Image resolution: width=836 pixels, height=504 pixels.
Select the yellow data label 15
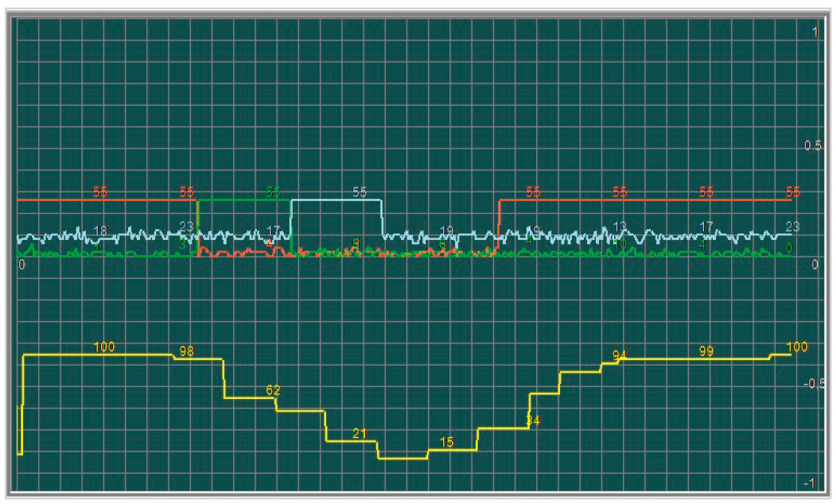click(447, 442)
